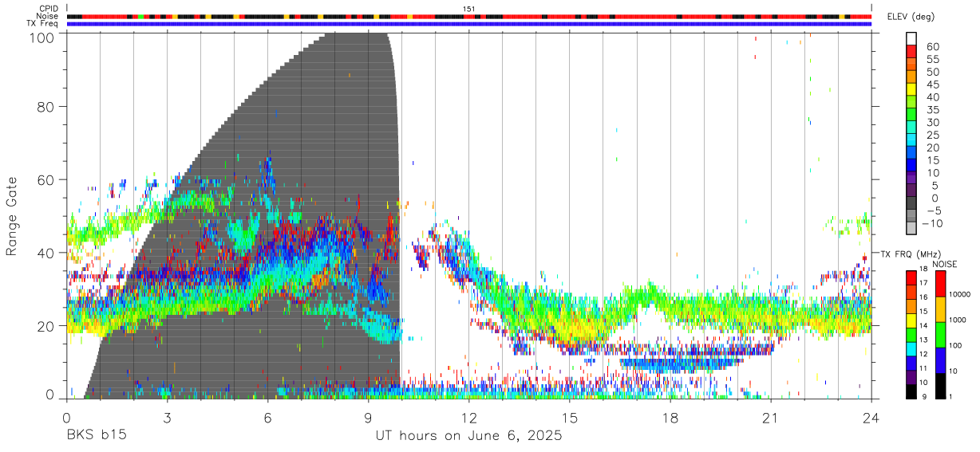The image size is (980, 452).
Task: Click the TX Freq row label
Action: (x=42, y=24)
